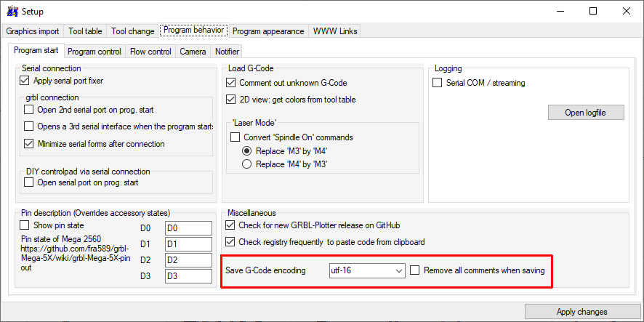644x322 pixels.
Task: Open the Graphics import tab
Action: point(33,31)
